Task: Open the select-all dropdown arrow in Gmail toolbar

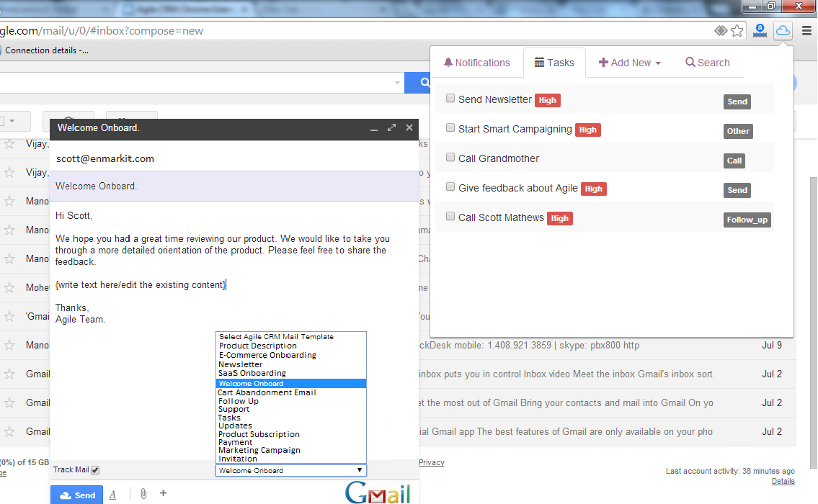Action: (x=12, y=121)
